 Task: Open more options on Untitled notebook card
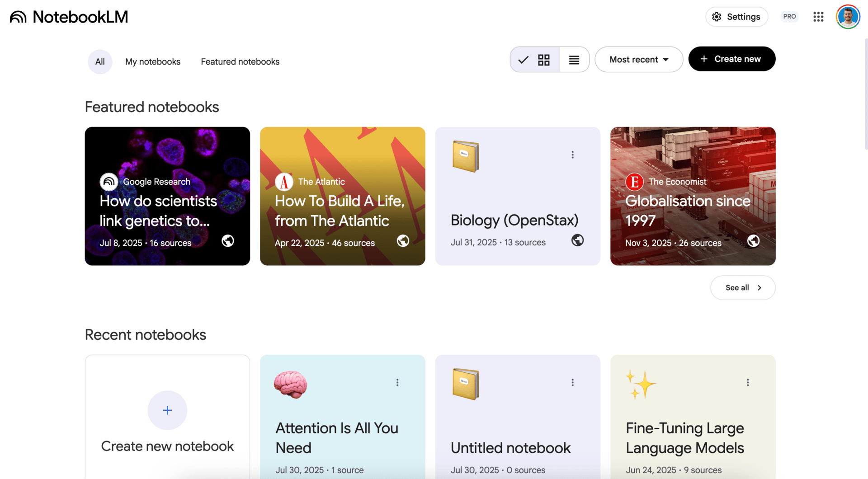(572, 383)
